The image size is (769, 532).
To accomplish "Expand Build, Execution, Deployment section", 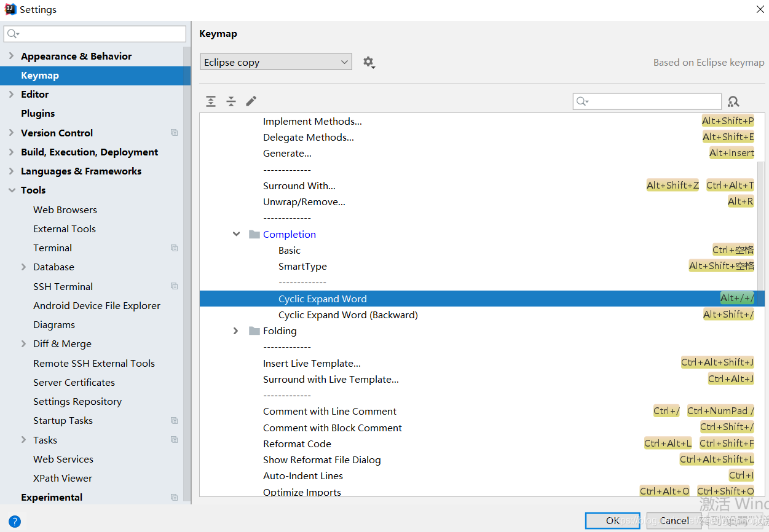I will pyautogui.click(x=11, y=152).
